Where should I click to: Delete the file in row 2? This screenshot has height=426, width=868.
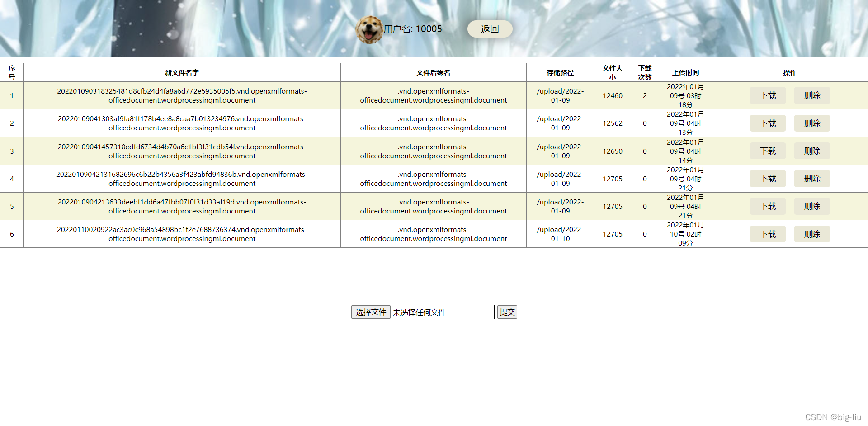pyautogui.click(x=812, y=123)
